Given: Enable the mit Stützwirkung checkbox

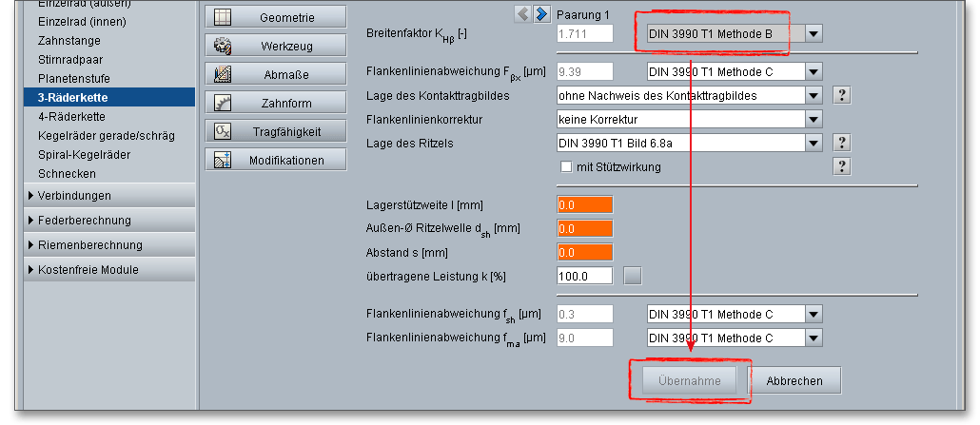Looking at the screenshot, I should [x=566, y=167].
